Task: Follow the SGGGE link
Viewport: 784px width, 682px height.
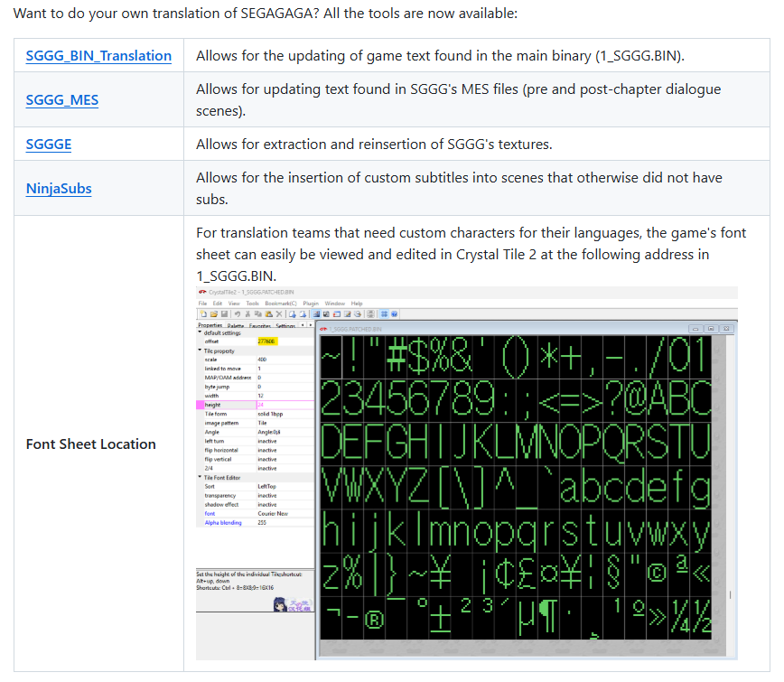Action: (x=49, y=144)
